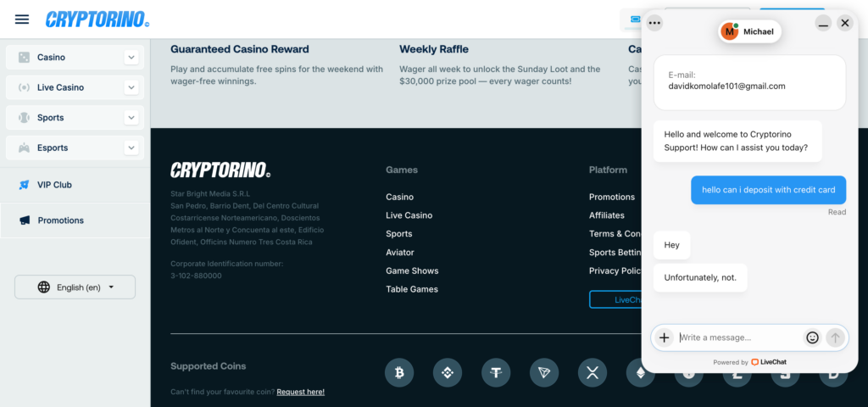This screenshot has height=407, width=868.
Task: Click the globe language icon
Action: (x=44, y=287)
